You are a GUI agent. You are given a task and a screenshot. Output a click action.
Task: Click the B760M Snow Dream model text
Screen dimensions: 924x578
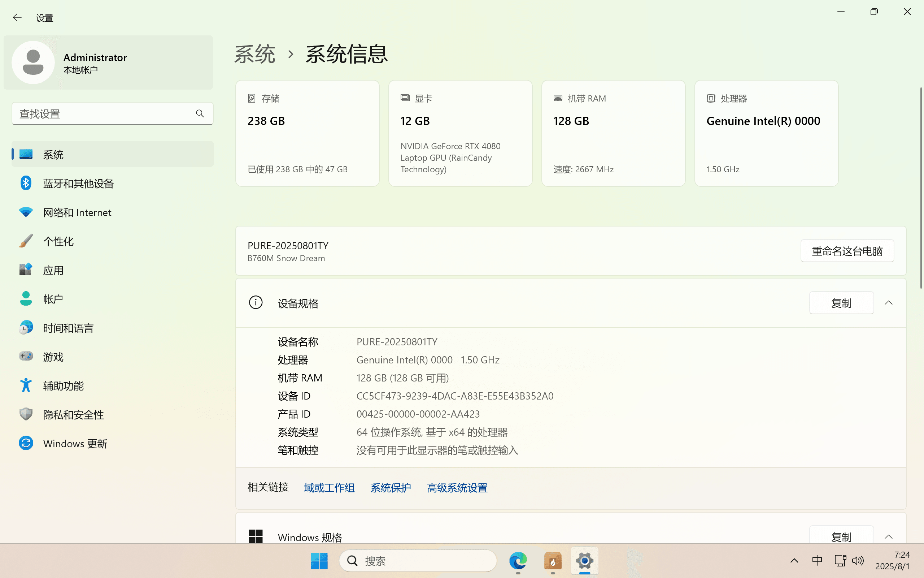click(286, 258)
